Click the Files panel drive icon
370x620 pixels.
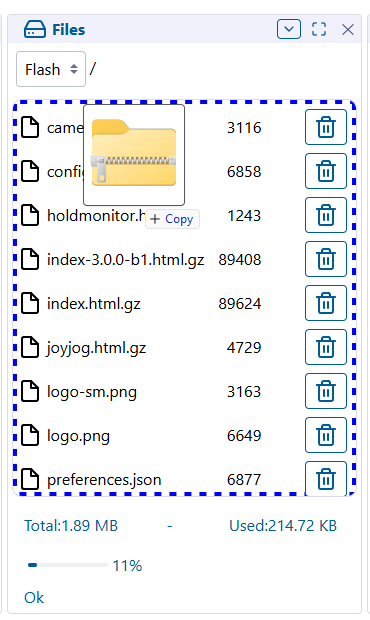pyautogui.click(x=35, y=29)
